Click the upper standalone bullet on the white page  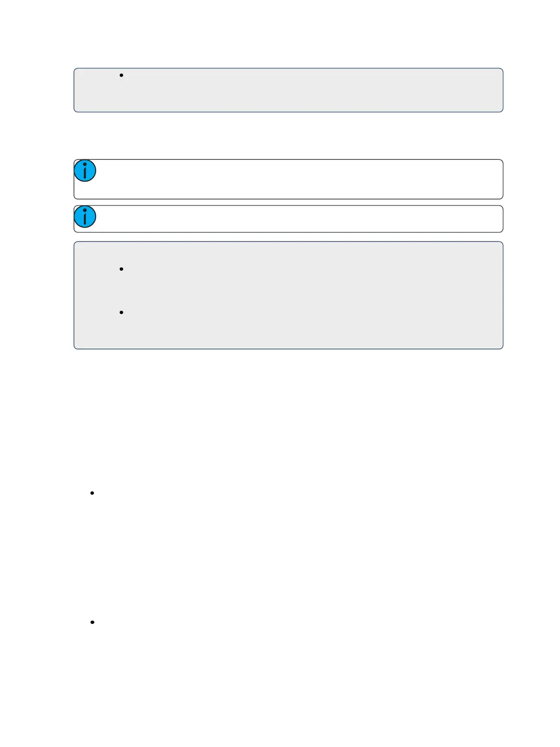[x=92, y=493]
